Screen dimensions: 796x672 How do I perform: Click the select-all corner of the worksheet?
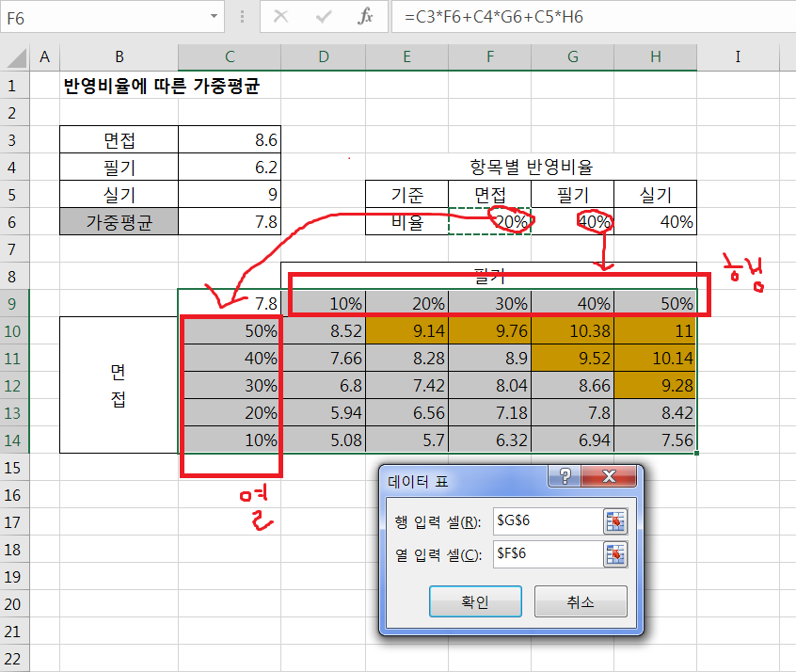pos(15,57)
